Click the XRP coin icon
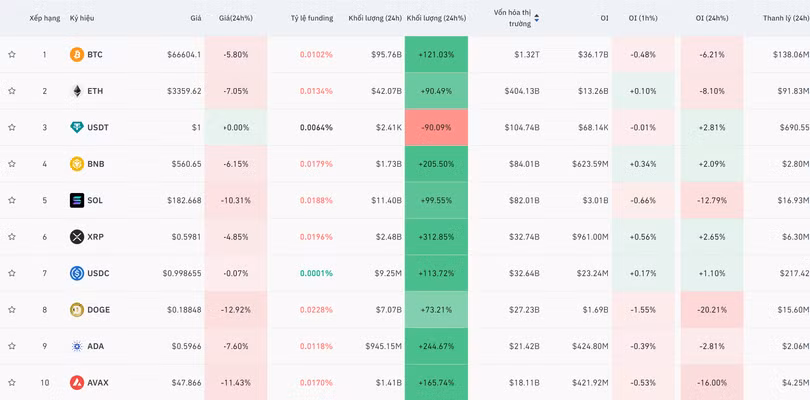 pos(77,237)
